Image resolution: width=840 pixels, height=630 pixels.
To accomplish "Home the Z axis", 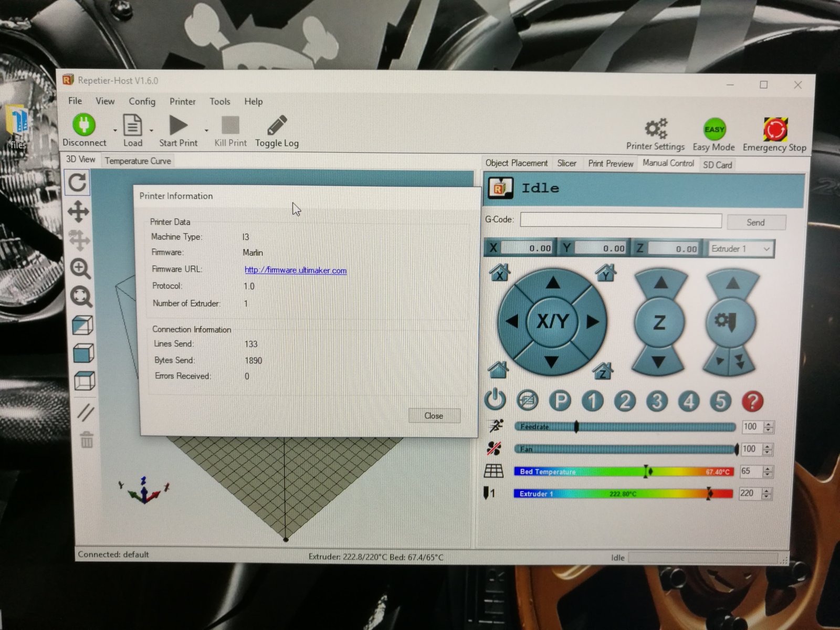I will (603, 371).
